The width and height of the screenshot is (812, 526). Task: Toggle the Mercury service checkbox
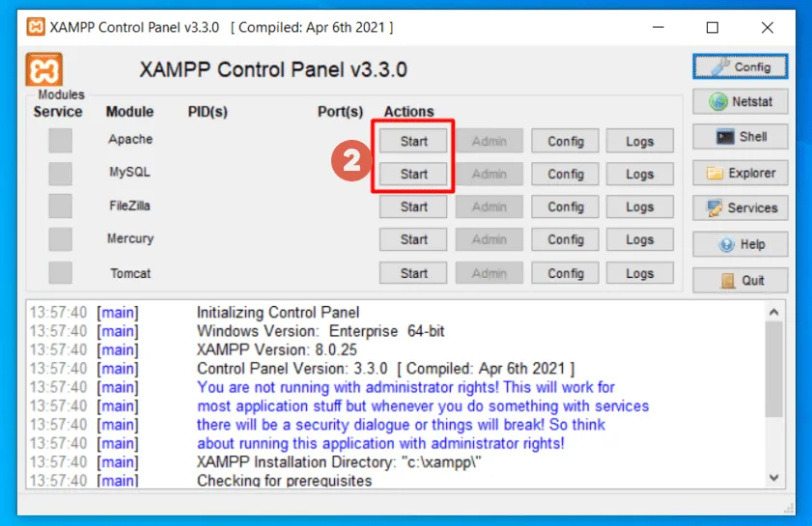click(x=60, y=239)
